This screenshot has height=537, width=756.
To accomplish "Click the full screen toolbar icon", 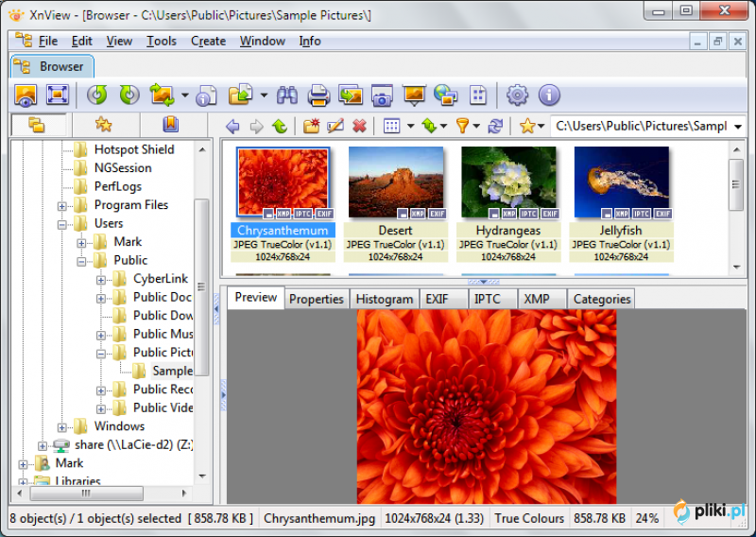I will (58, 95).
